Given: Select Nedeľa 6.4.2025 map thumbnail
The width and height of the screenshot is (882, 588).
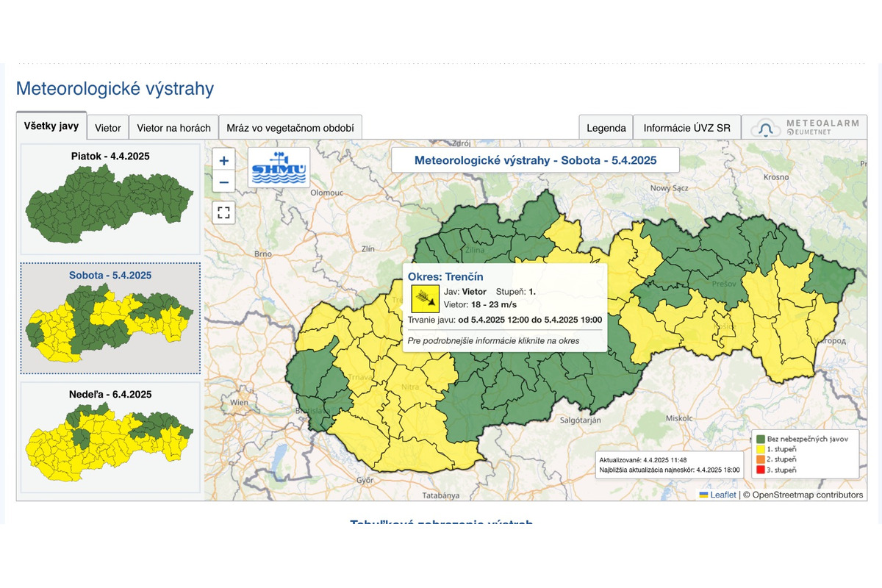Looking at the screenshot, I should click(x=110, y=437).
